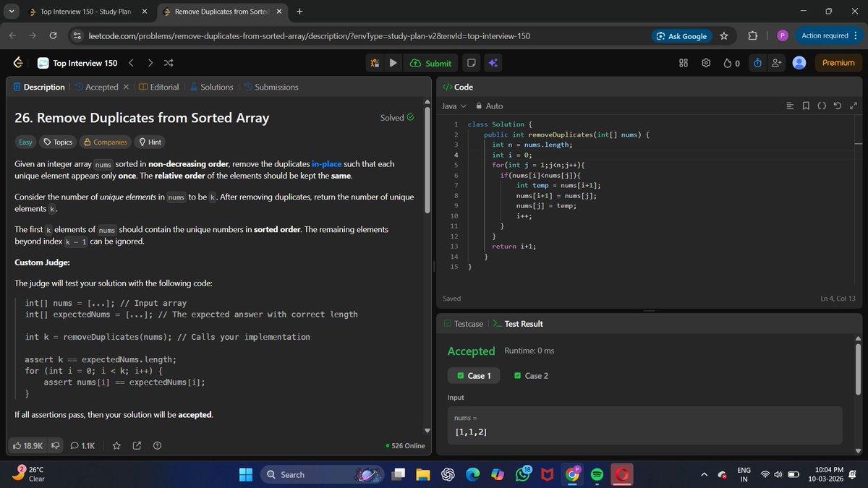
Task: Click the LeetCode logo icon
Action: [x=17, y=63]
